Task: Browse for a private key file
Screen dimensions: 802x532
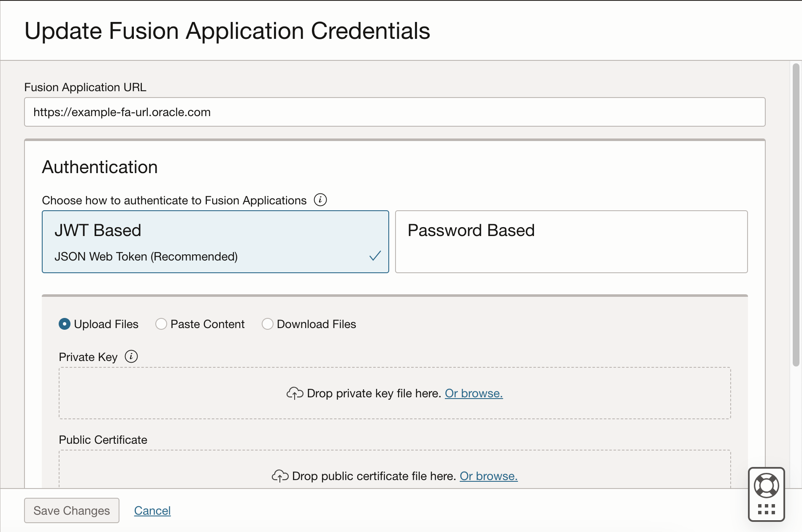Action: [x=474, y=393]
